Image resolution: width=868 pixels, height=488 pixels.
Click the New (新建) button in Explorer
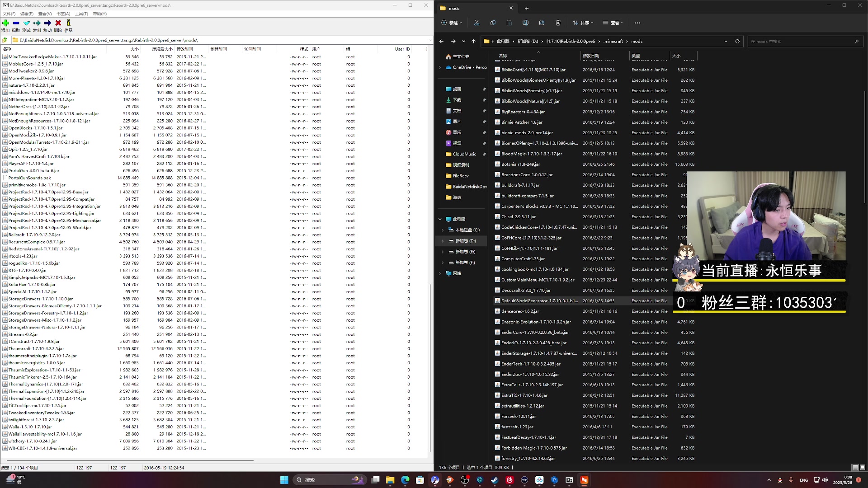click(x=452, y=23)
